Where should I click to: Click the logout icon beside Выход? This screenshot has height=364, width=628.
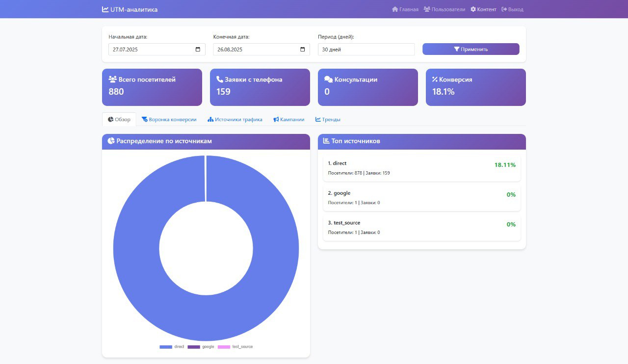[504, 9]
